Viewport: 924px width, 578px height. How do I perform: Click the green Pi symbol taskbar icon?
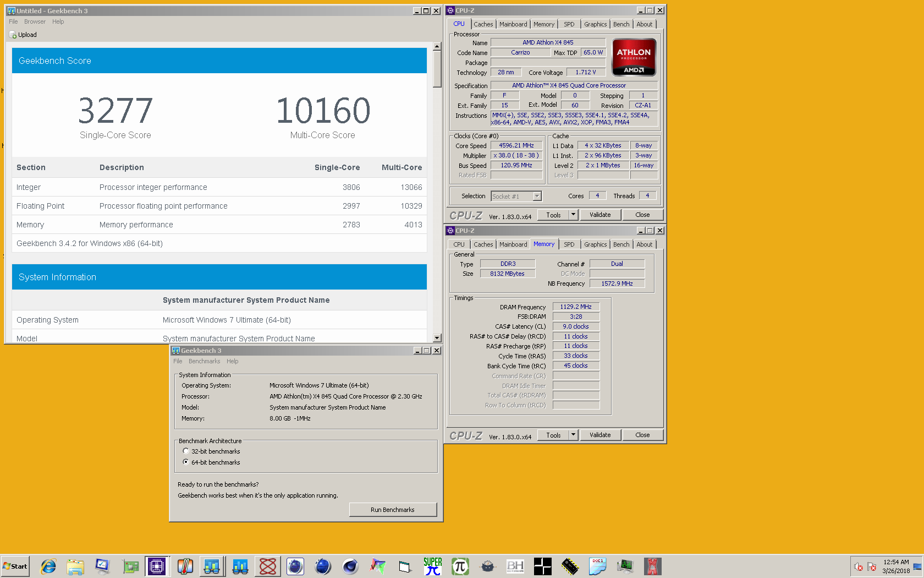tap(460, 566)
